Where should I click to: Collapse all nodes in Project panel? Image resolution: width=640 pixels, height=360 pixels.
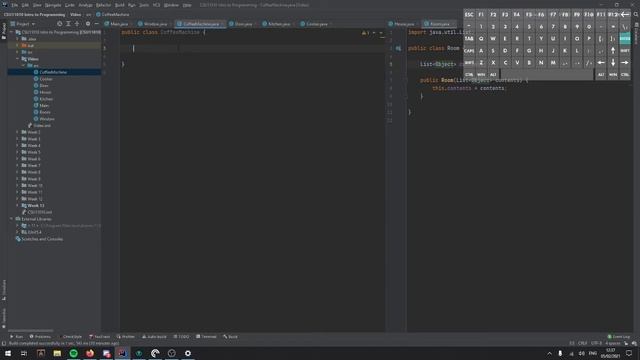77,24
